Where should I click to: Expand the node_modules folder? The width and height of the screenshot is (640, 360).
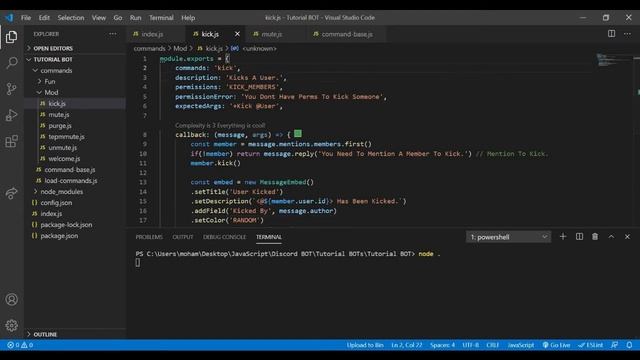(61, 191)
